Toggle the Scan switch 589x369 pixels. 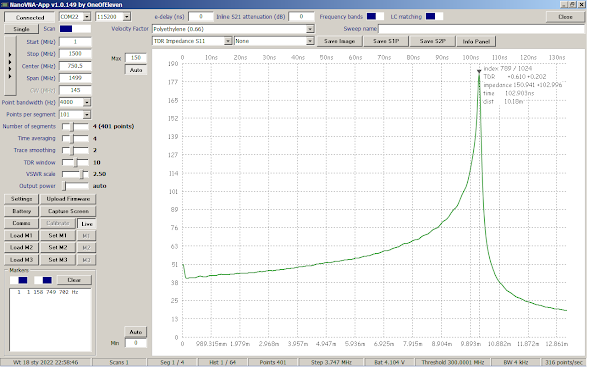75,29
